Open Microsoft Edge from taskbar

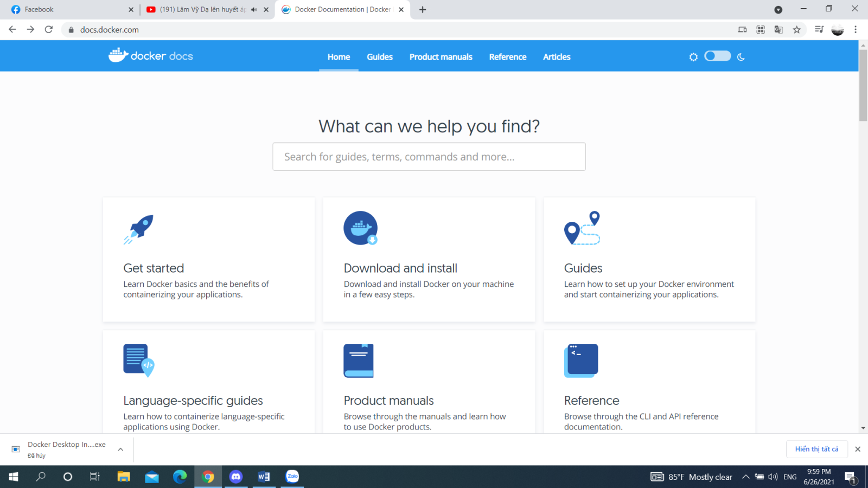coord(180,477)
